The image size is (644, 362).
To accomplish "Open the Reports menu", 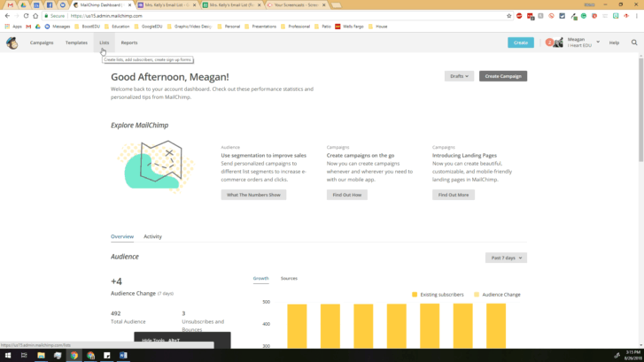I will pos(129,42).
